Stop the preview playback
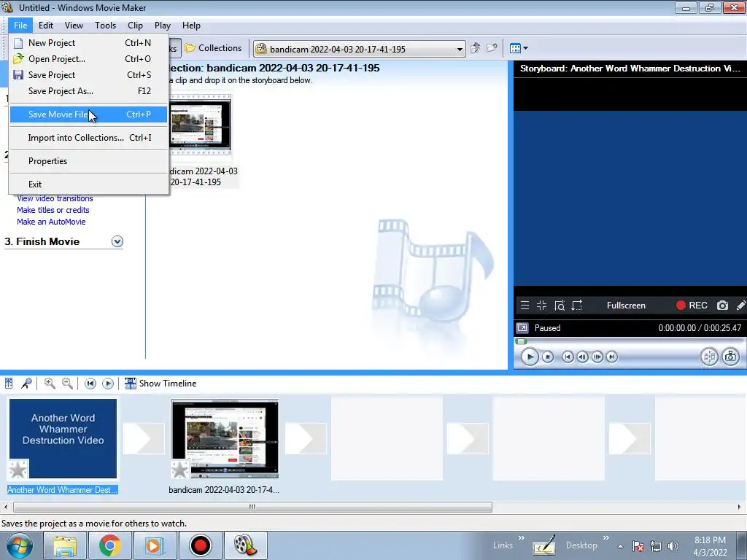 [x=548, y=357]
